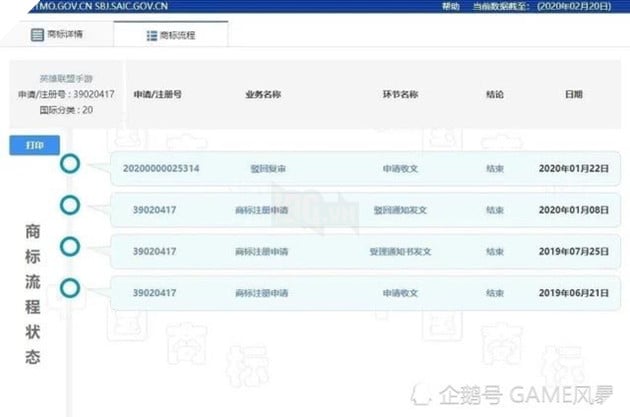Click the 打印 print button
The image size is (630, 417).
(35, 145)
